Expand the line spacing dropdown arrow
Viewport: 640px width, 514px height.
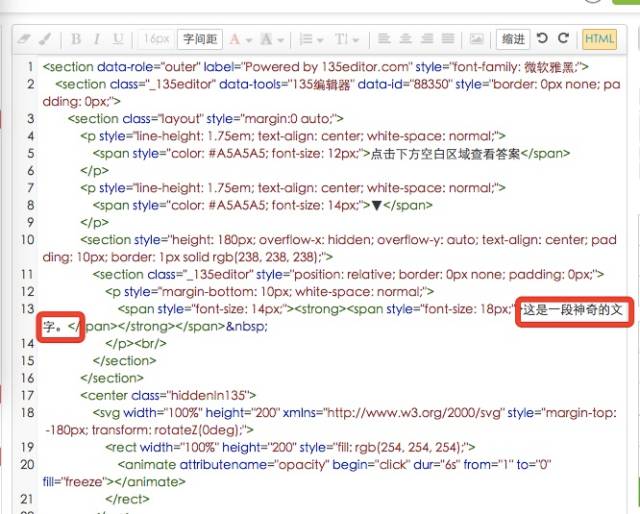(x=320, y=40)
